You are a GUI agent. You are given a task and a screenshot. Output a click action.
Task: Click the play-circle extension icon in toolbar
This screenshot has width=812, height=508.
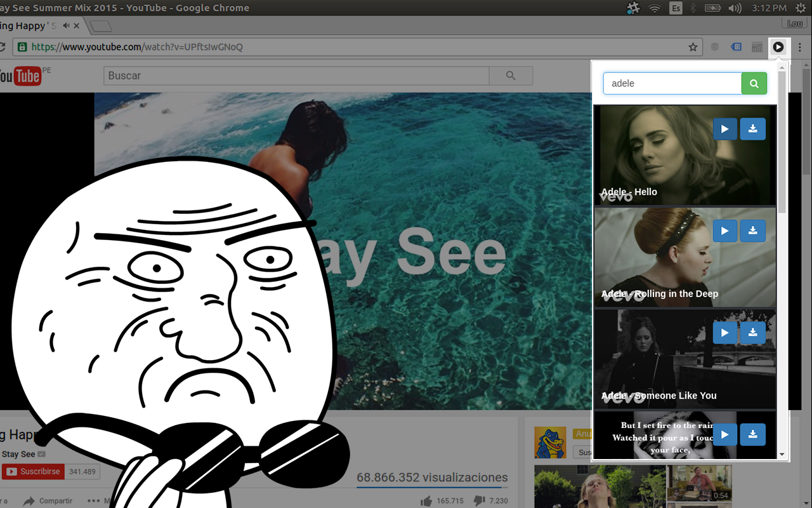click(779, 47)
